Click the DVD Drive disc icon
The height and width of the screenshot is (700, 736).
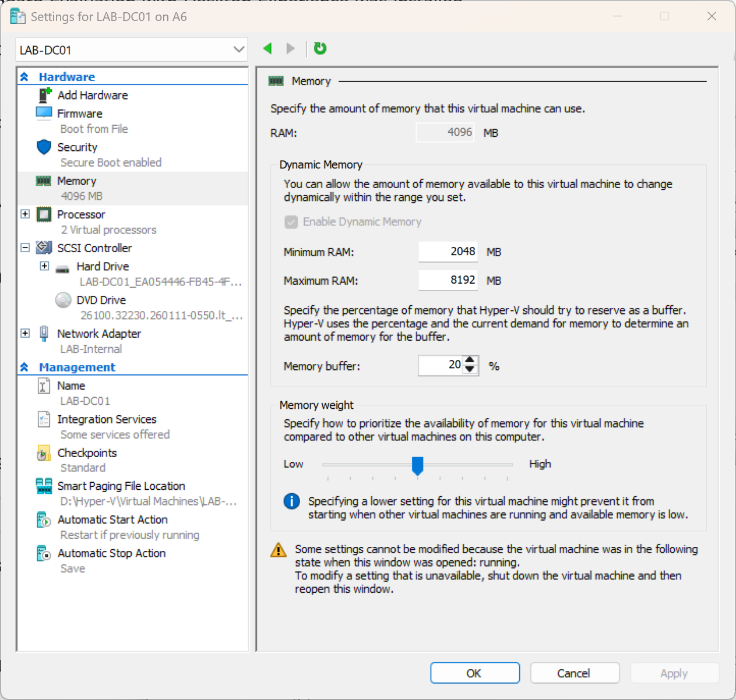[x=63, y=300]
